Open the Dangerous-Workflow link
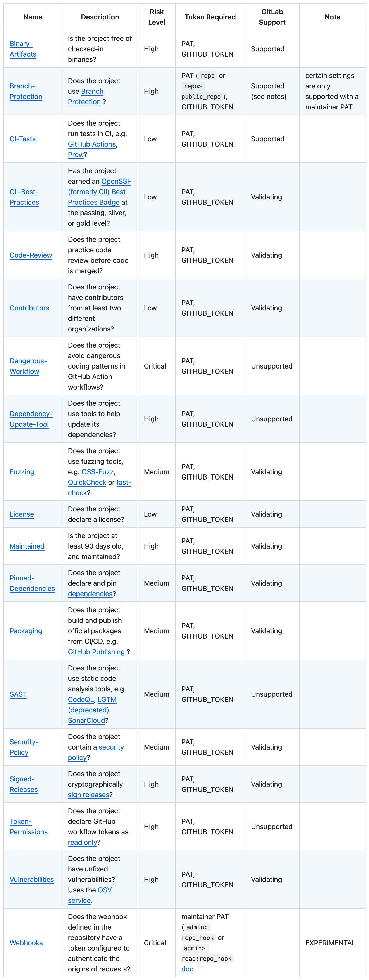The image size is (369, 980). coord(28,366)
